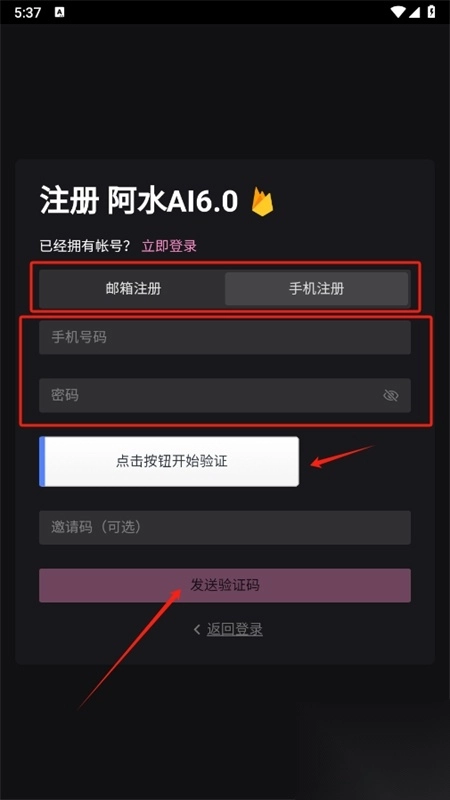Switch to the 邮箱注册 tab
The height and width of the screenshot is (800, 450).
pyautogui.click(x=133, y=289)
